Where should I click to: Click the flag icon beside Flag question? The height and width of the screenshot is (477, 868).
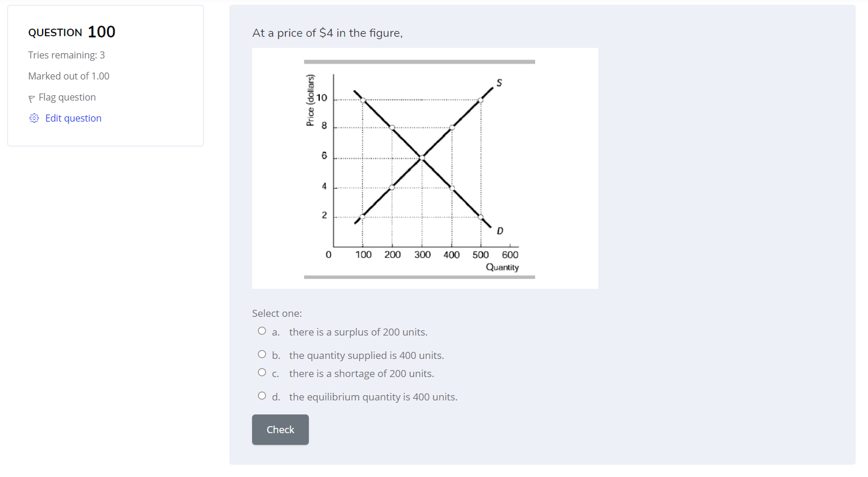point(32,98)
